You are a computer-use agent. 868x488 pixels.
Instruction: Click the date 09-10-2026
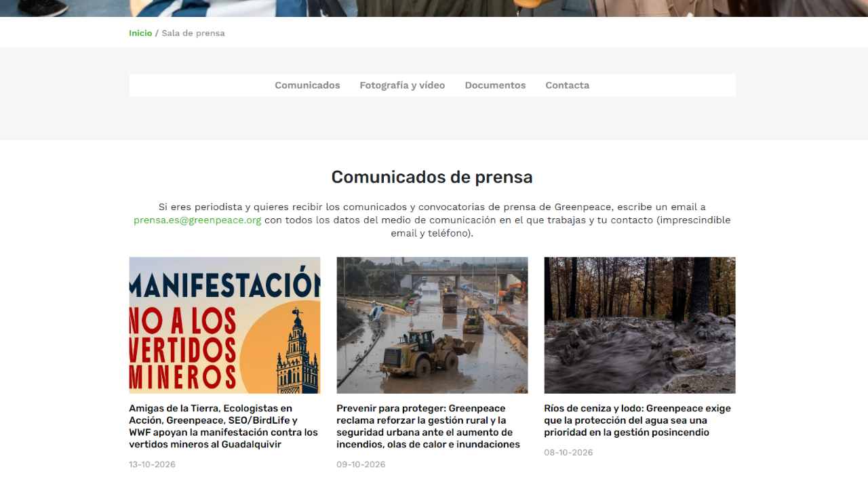click(x=361, y=465)
